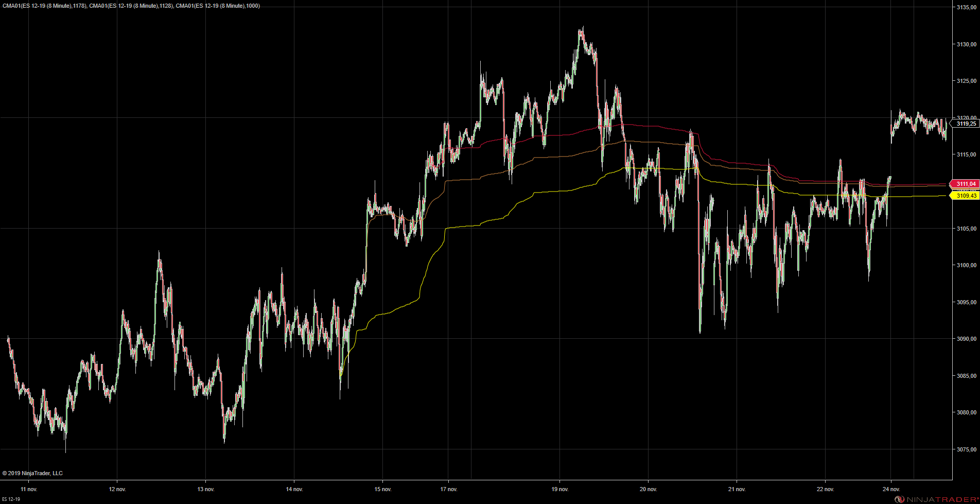The width and height of the screenshot is (980, 504).
Task: Click the 14 nov. date label
Action: [x=294, y=489]
